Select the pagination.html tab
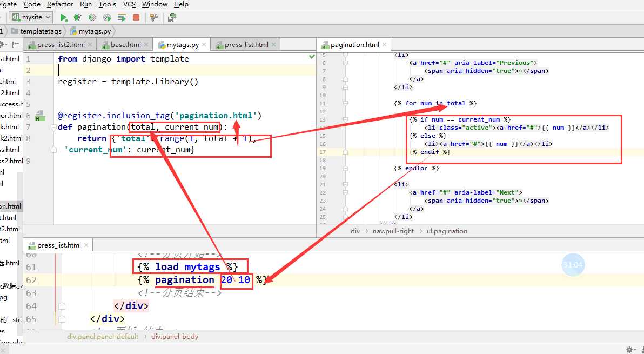Screen dimensions: 644x354 point(355,44)
